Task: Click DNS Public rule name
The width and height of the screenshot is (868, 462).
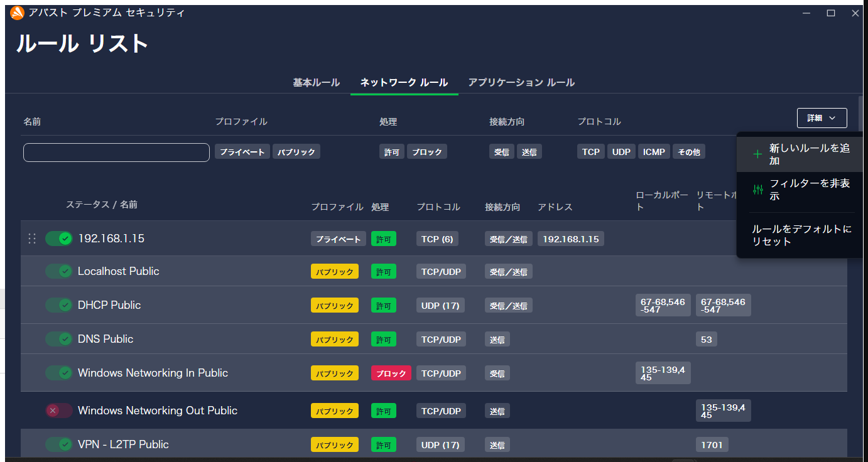Action: tap(106, 339)
